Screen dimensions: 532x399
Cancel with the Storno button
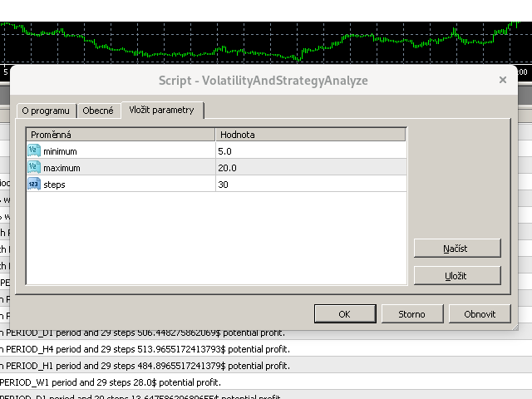pyautogui.click(x=412, y=314)
